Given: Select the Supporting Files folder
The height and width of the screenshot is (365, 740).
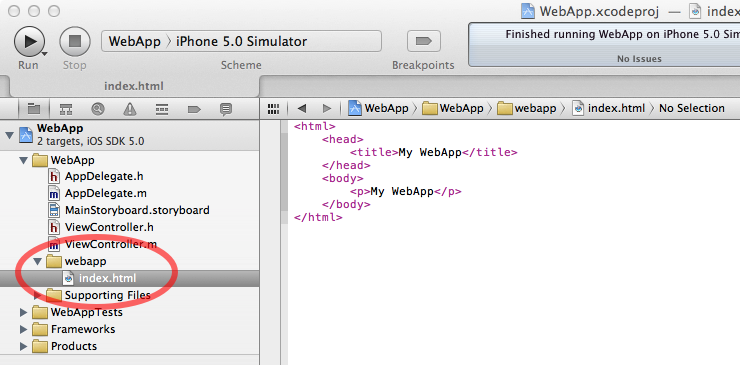Looking at the screenshot, I should click(130, 296).
